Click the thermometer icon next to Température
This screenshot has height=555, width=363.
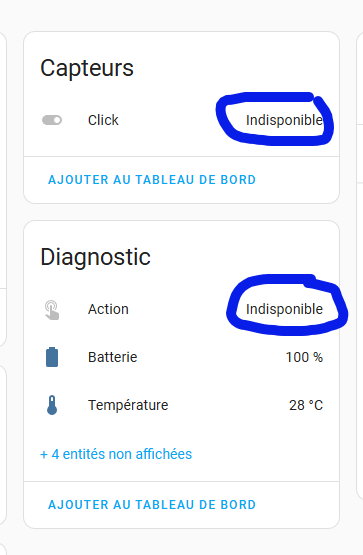click(x=52, y=405)
